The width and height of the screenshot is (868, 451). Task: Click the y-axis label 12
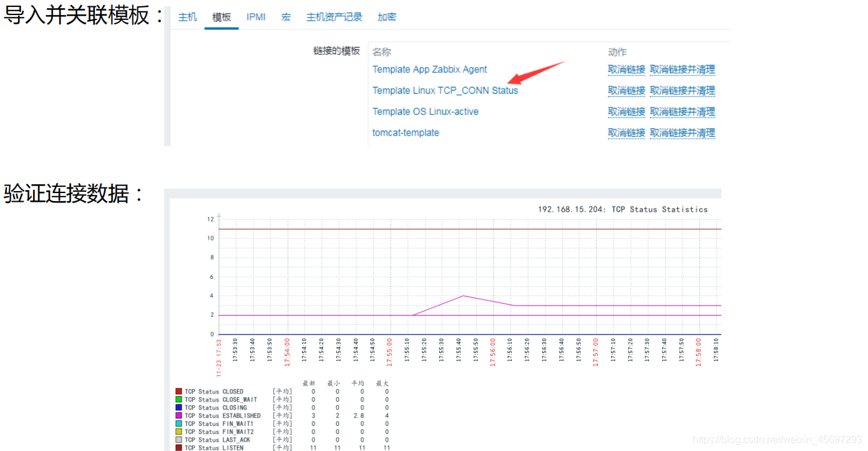(x=210, y=219)
